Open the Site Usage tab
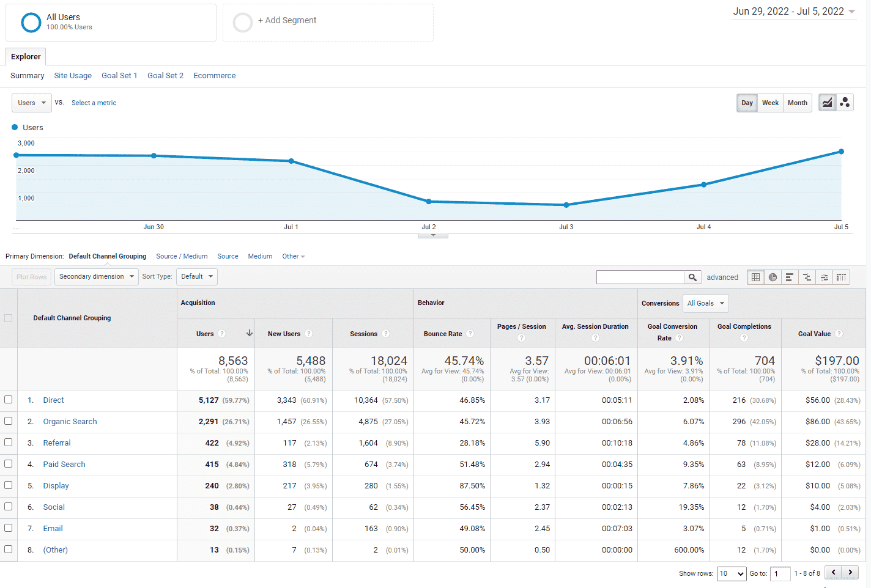This screenshot has width=871, height=588. (72, 75)
